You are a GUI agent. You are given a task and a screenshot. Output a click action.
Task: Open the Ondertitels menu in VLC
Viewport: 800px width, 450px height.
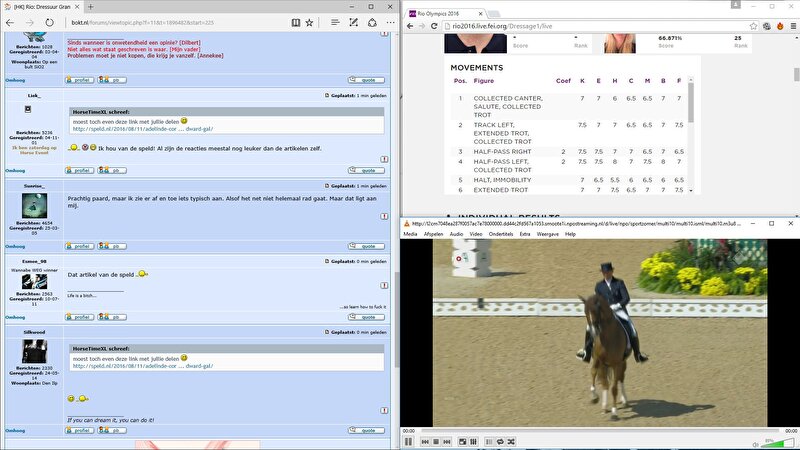click(501, 234)
